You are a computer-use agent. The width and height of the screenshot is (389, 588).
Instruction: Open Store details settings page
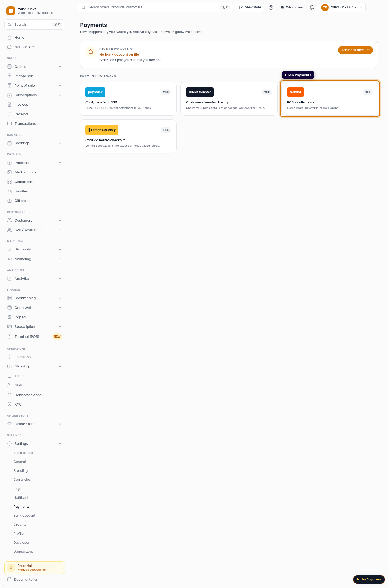[23, 453]
